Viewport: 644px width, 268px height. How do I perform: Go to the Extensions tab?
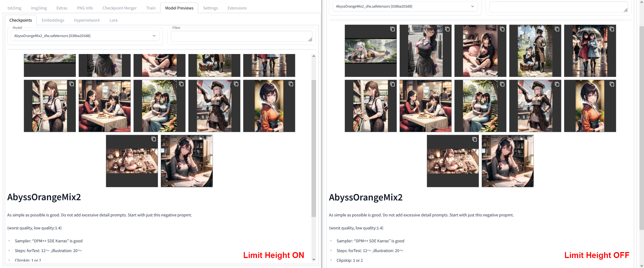[x=237, y=8]
